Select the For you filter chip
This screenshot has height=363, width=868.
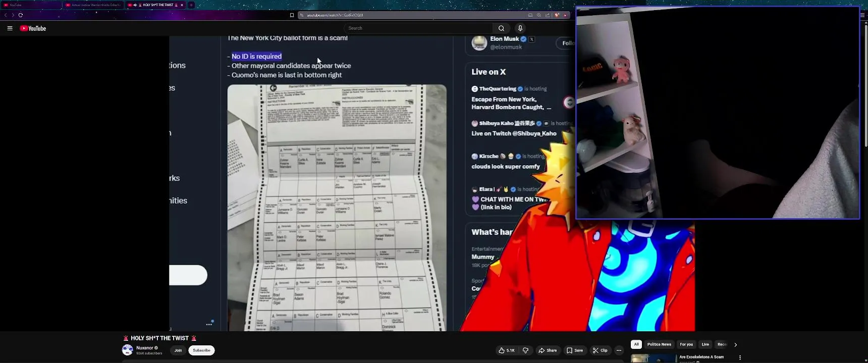coord(686,344)
